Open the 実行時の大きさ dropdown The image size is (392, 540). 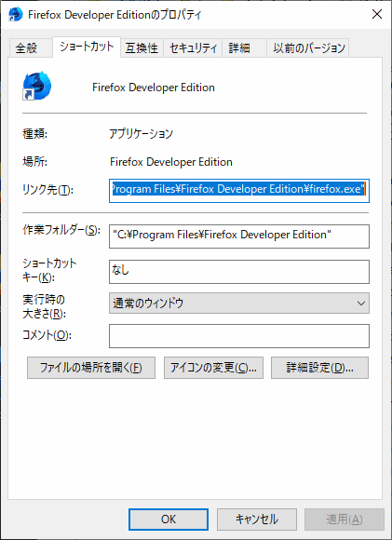click(x=239, y=304)
